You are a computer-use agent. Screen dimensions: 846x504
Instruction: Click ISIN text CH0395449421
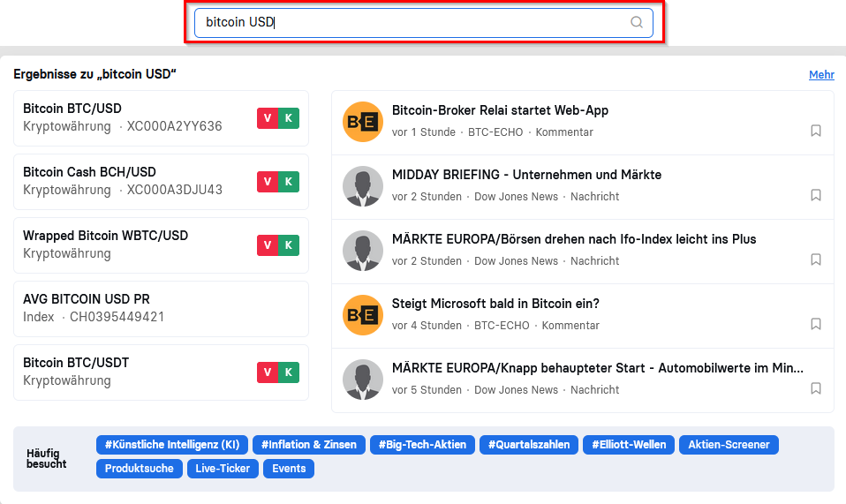(117, 317)
